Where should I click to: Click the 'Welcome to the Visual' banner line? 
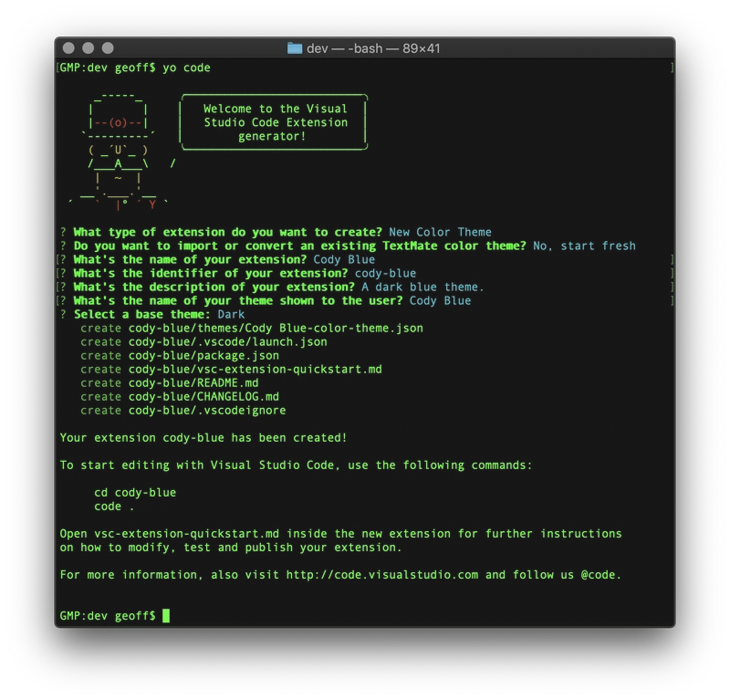(x=276, y=109)
